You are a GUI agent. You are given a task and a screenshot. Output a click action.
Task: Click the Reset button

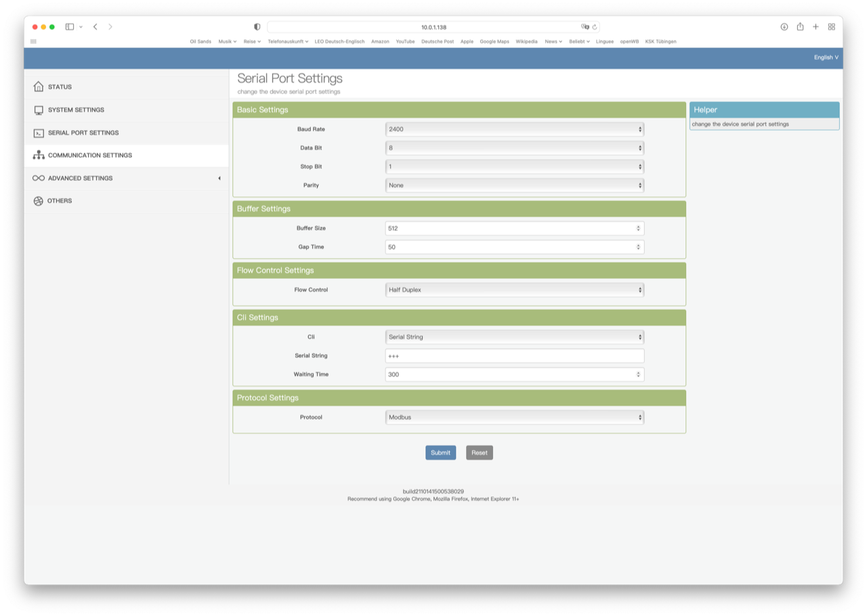point(480,453)
